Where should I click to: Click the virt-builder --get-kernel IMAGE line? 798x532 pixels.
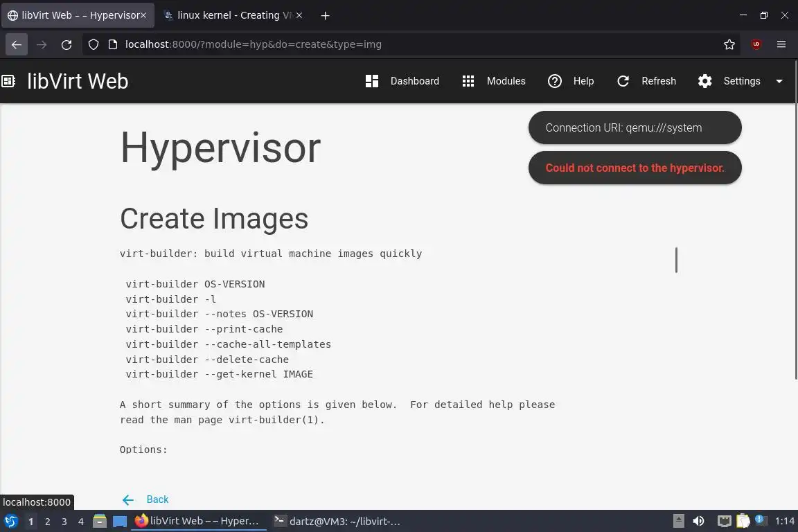(220, 374)
